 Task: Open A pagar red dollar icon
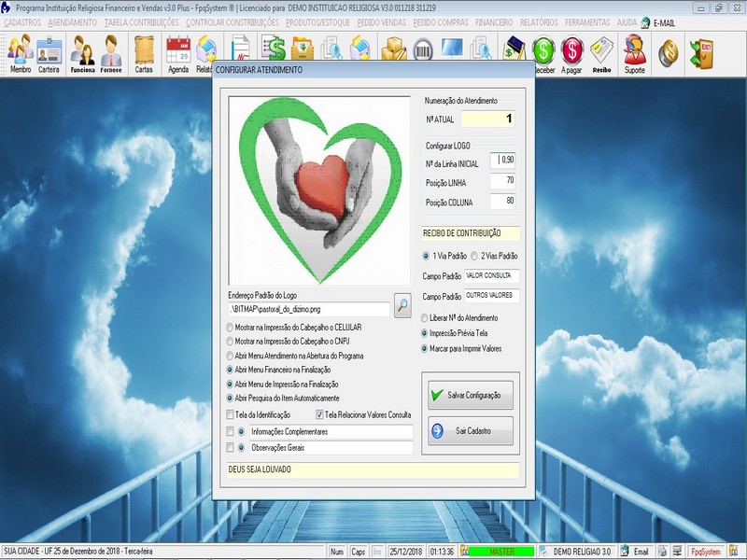point(571,54)
